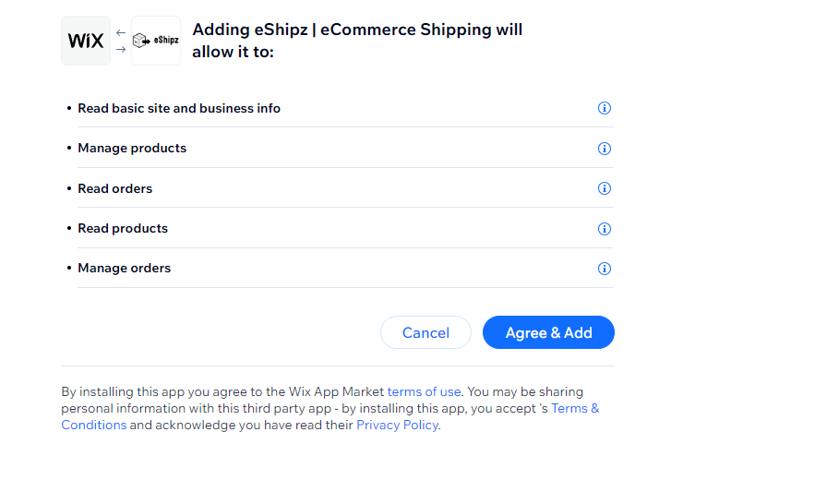Image resolution: width=839 pixels, height=504 pixels.
Task: Click the Read orders permission text
Action: click(115, 188)
